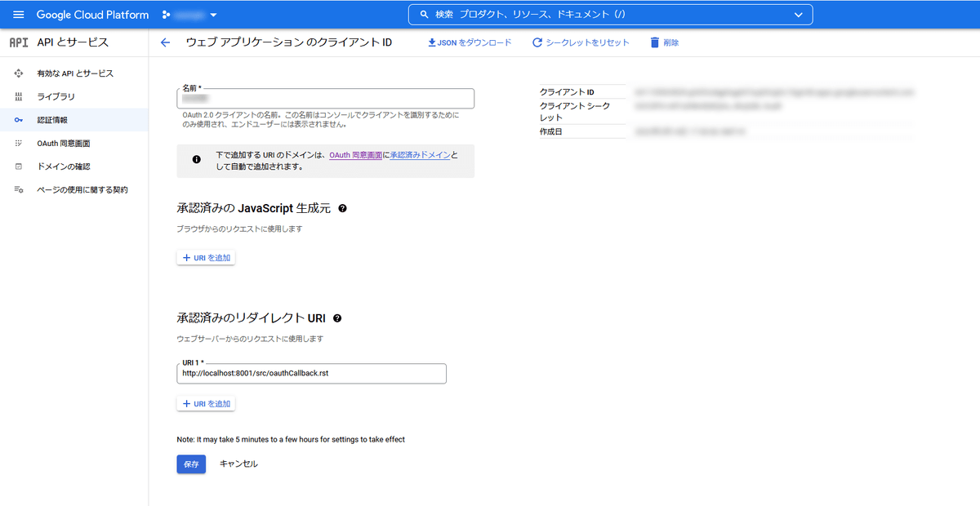Open OAuth 同意画面 sidebar item
The width and height of the screenshot is (980, 506).
(74, 143)
